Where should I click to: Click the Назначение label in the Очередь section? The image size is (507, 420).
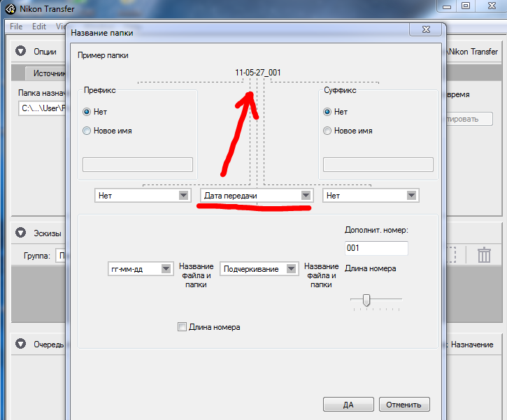coord(472,345)
